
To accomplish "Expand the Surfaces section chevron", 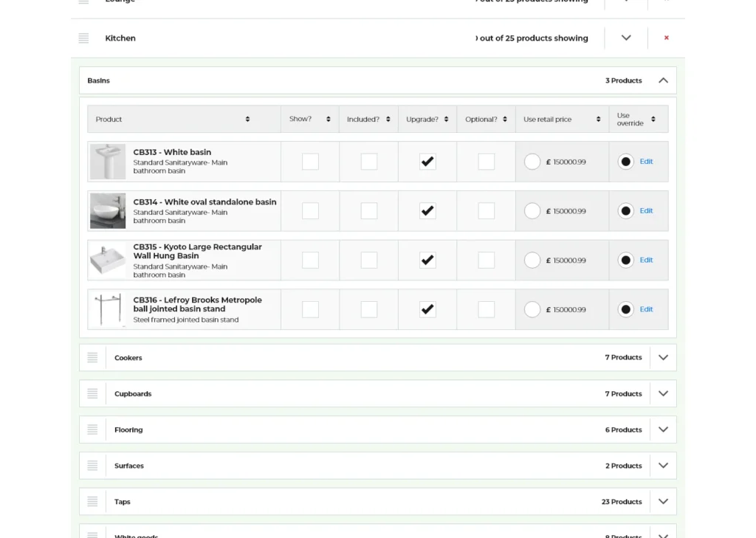I will point(663,466).
